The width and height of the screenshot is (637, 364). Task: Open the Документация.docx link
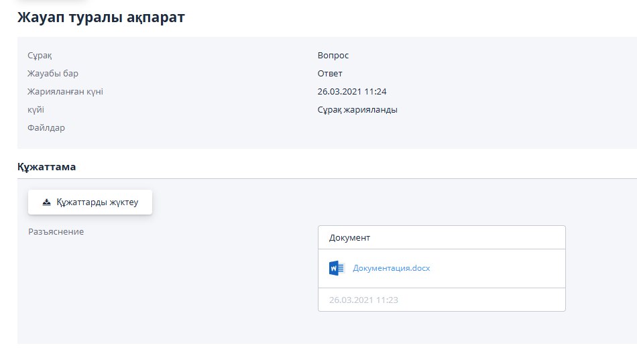click(391, 268)
